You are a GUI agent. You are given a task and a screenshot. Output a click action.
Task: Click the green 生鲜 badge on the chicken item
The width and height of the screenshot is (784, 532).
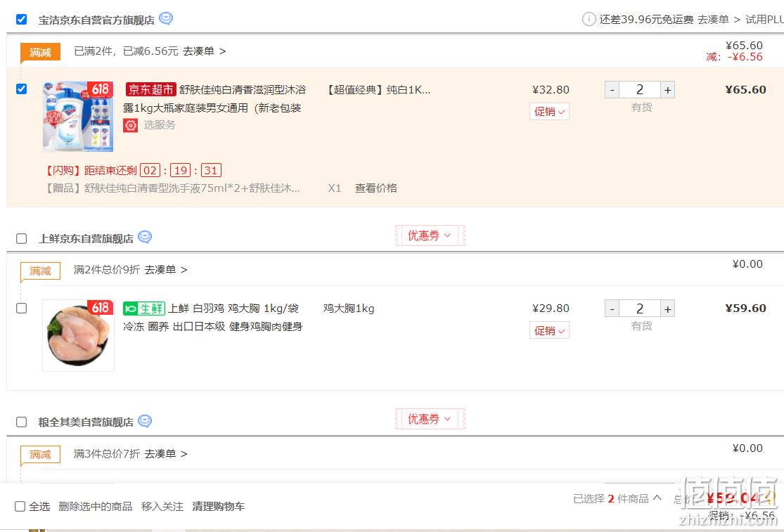tap(144, 309)
